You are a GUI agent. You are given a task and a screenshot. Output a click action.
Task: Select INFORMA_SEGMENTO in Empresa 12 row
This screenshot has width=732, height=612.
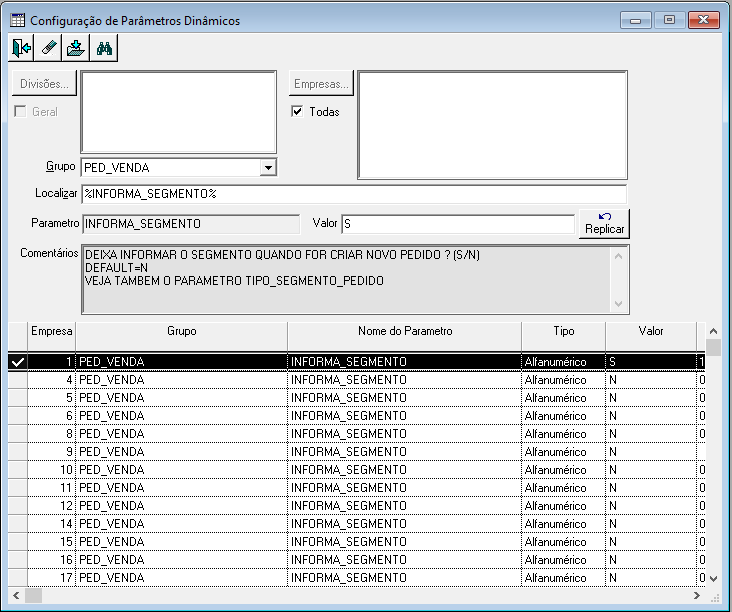(405, 506)
